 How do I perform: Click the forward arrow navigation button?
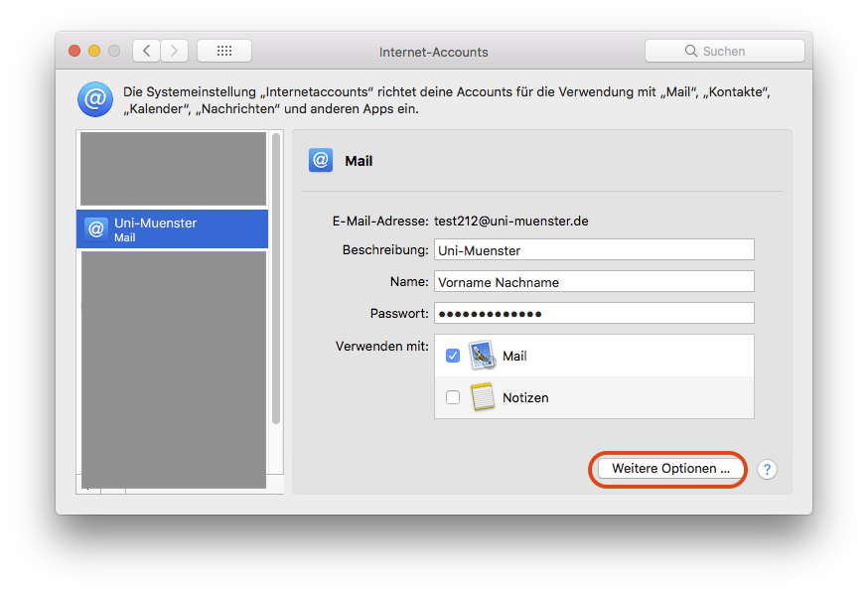coord(175,51)
